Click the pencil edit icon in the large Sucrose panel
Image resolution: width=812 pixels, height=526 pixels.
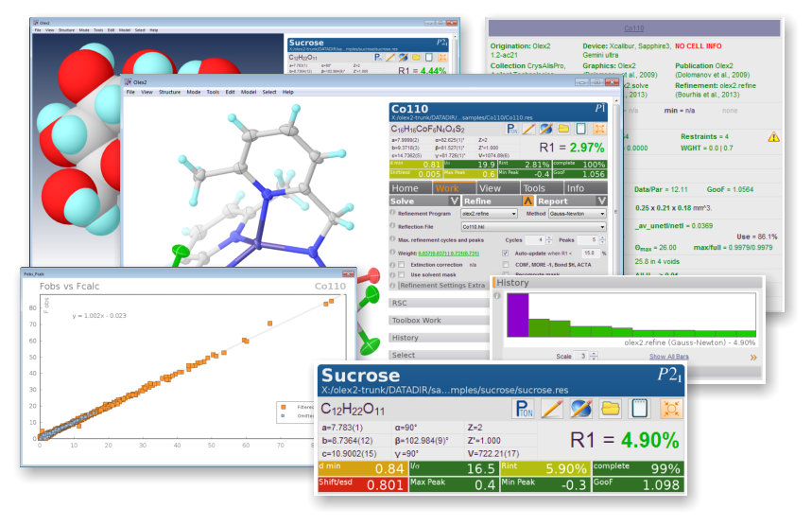pyautogui.click(x=552, y=409)
